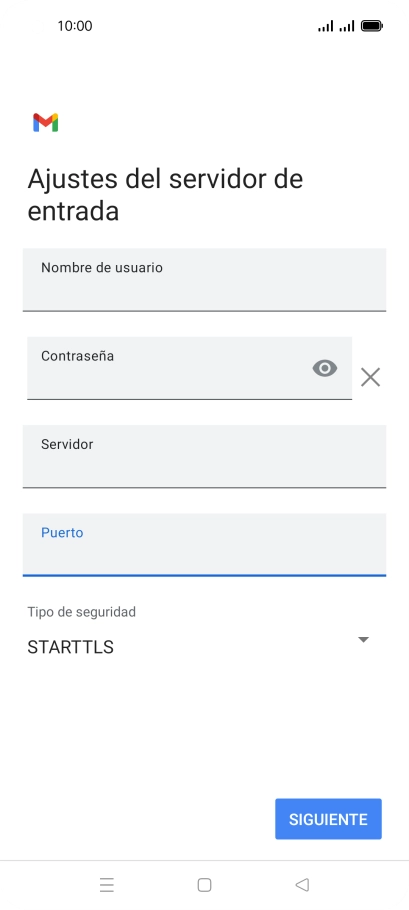Tap the blue Puerto floating label

[62, 532]
